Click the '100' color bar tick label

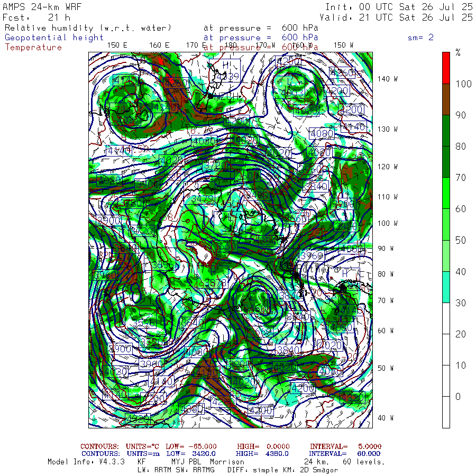point(463,84)
